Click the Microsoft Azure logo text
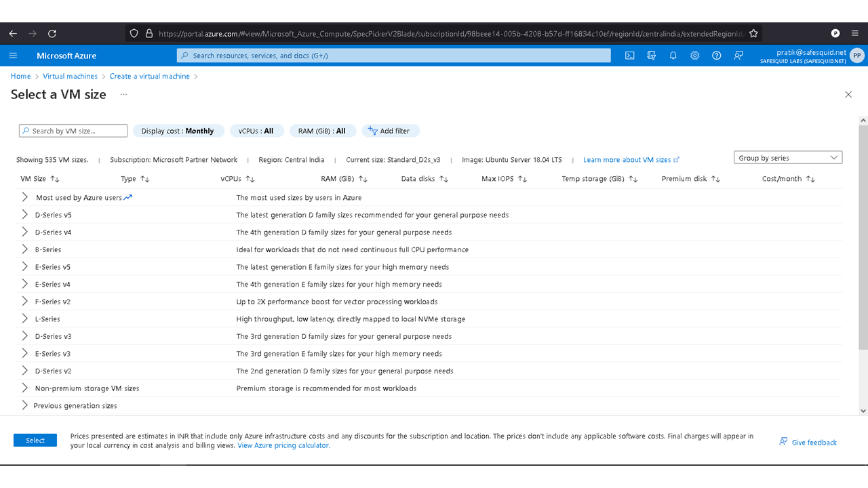Viewport: 868px width, 488px height. click(66, 56)
